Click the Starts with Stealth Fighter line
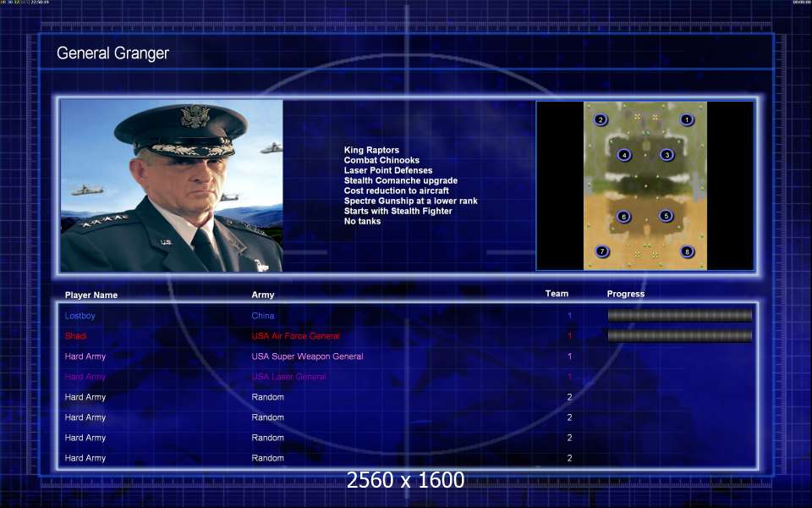 point(398,211)
